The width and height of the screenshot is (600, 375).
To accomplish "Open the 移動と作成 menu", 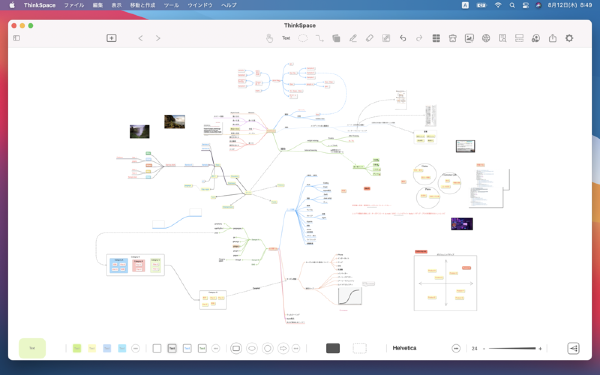I will [x=142, y=5].
